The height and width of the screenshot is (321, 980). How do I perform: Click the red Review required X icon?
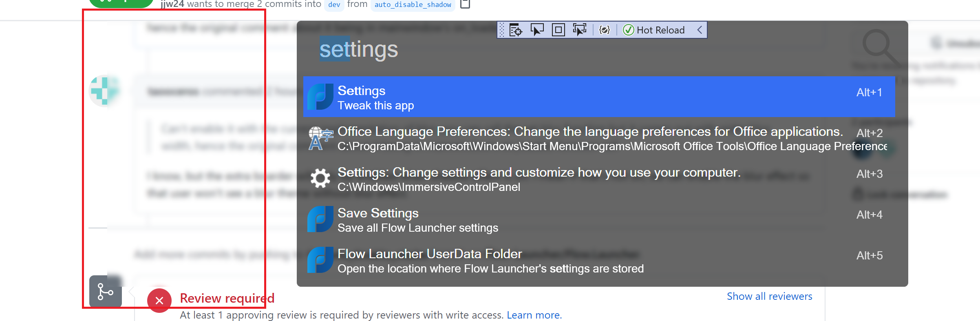click(159, 301)
